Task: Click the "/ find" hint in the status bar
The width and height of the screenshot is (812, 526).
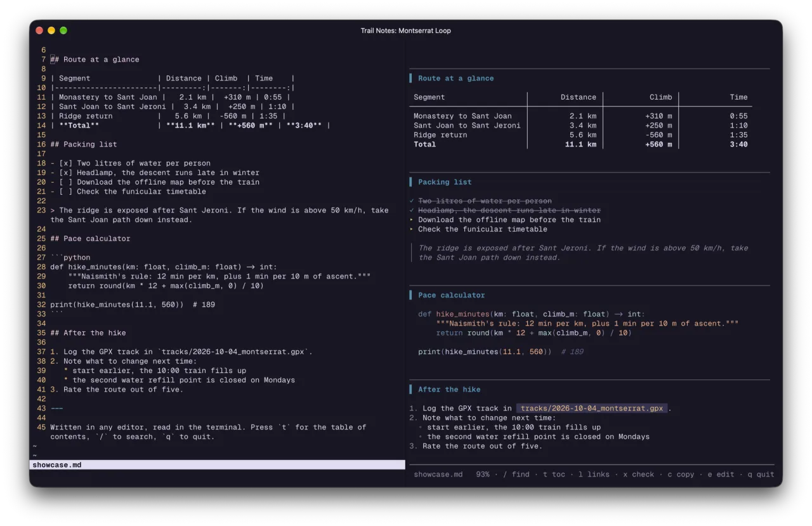Action: pos(516,475)
